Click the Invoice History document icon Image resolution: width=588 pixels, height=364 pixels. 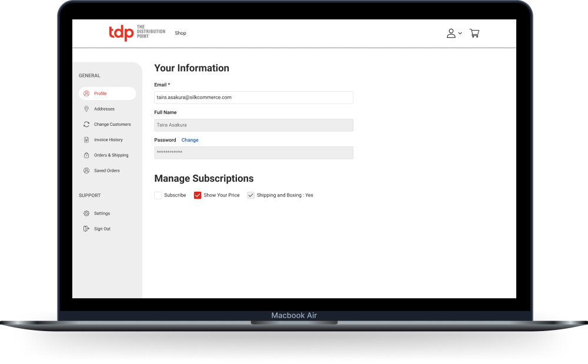click(x=86, y=140)
